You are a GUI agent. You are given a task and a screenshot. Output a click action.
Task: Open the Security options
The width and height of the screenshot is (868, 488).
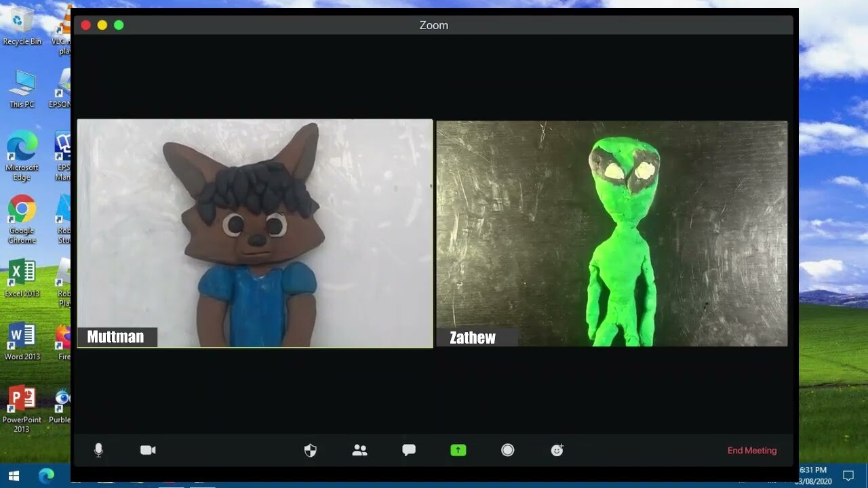[311, 450]
